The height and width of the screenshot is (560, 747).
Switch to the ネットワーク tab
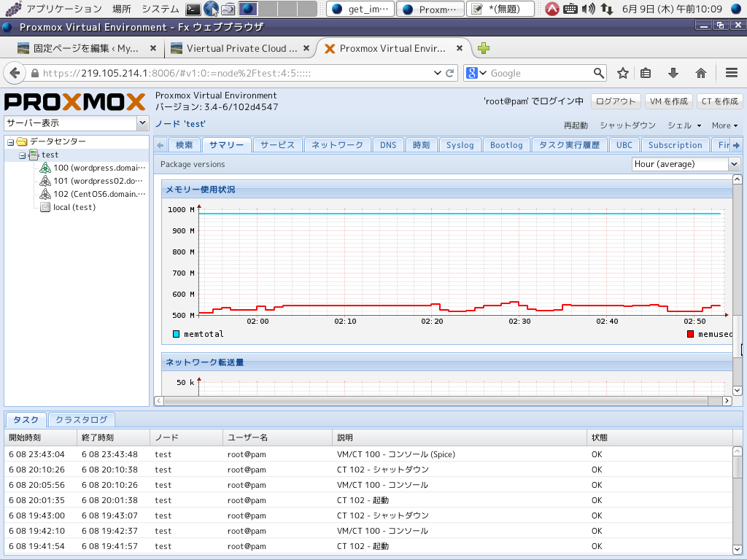click(x=337, y=145)
